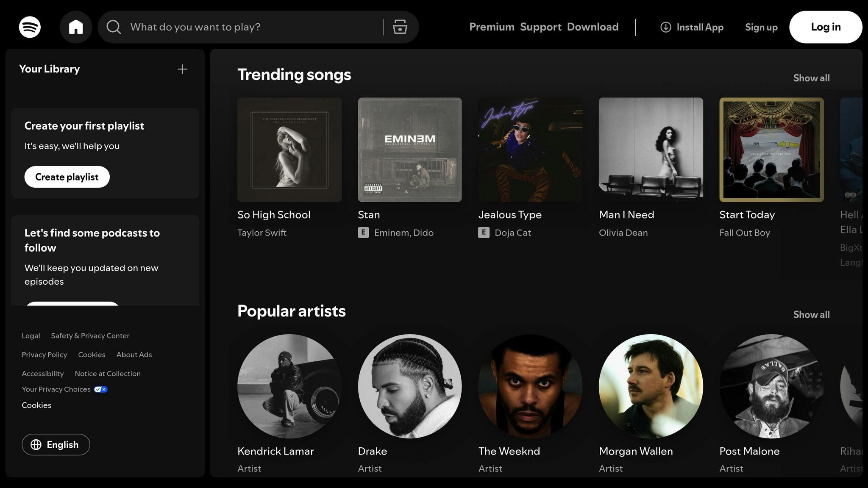
Task: Click the 'Stan' song title
Action: click(x=369, y=215)
